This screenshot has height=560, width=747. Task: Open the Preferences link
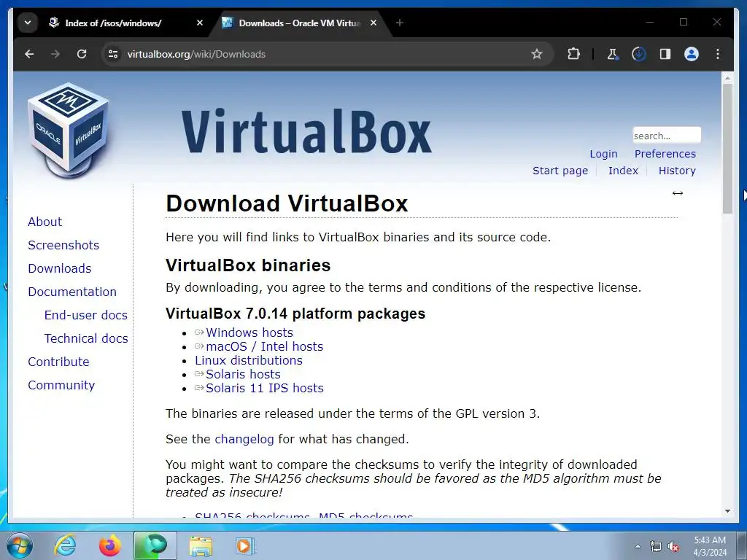pos(665,154)
